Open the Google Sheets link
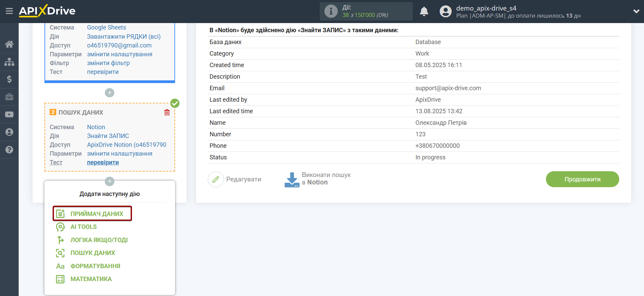This screenshot has height=296, width=644. point(107,27)
